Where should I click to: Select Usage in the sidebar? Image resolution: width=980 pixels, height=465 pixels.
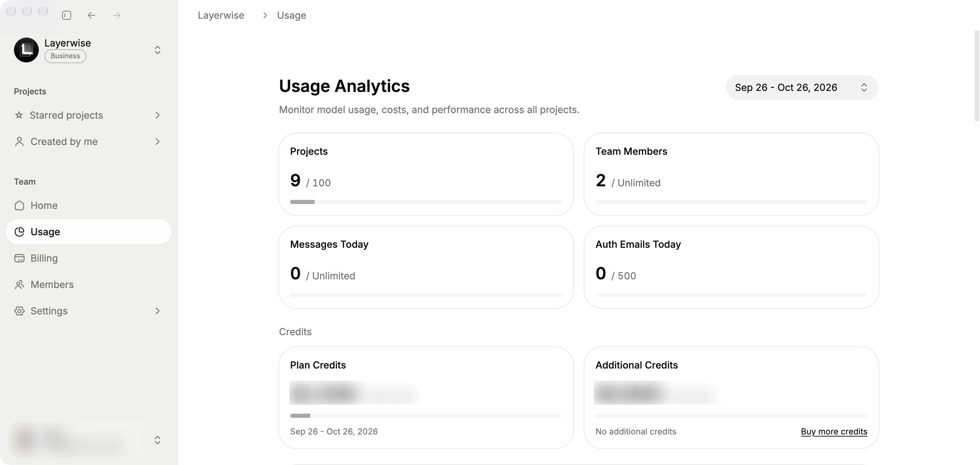88,232
